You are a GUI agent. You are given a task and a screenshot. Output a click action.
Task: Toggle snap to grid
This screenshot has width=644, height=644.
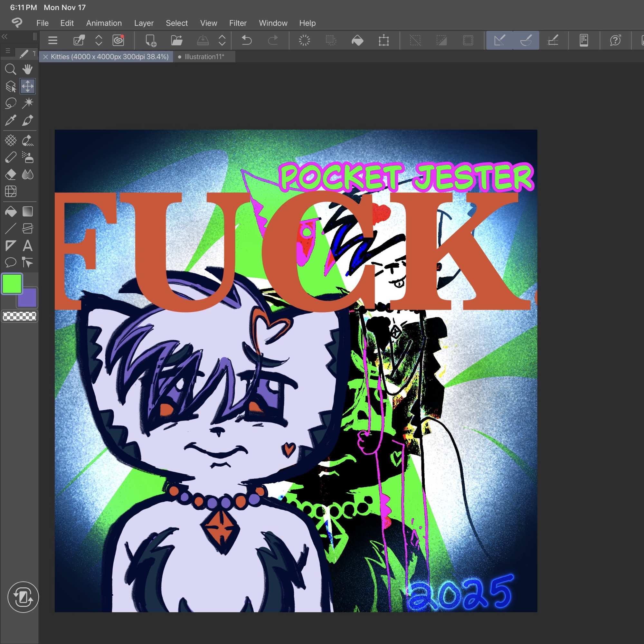553,40
